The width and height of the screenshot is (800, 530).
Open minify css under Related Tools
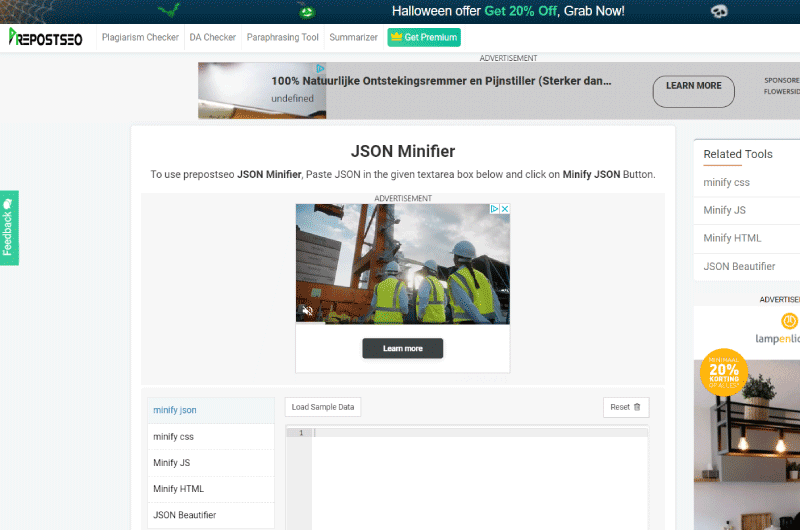coord(727,183)
